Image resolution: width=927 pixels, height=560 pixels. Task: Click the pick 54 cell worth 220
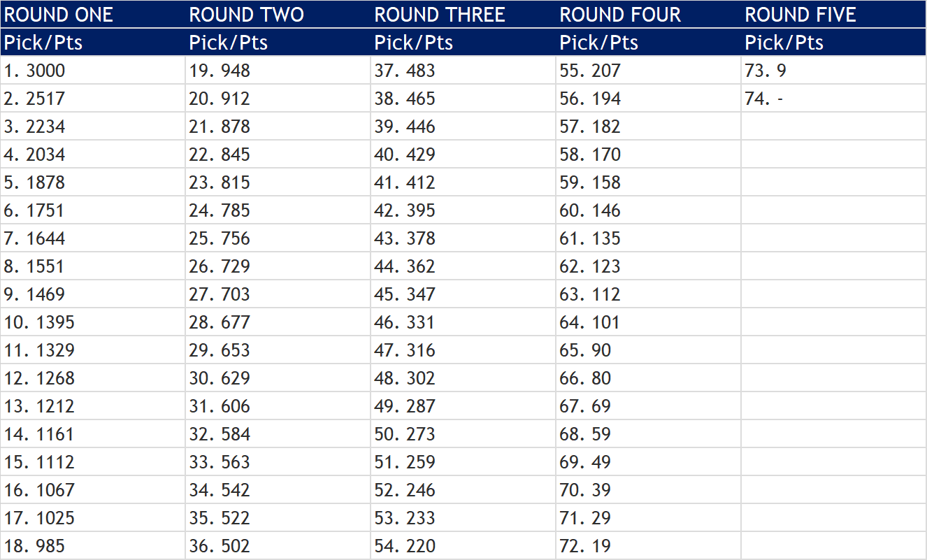pyautogui.click(x=463, y=546)
